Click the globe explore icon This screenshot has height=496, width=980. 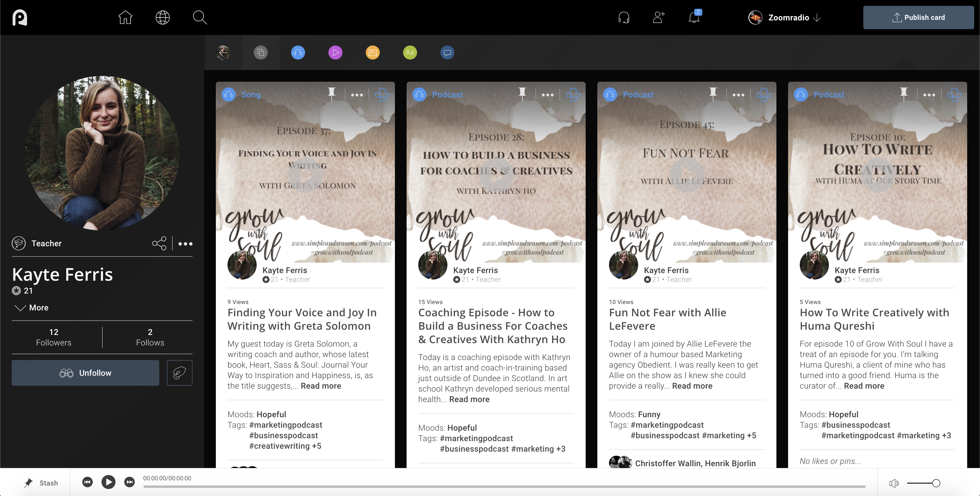162,18
